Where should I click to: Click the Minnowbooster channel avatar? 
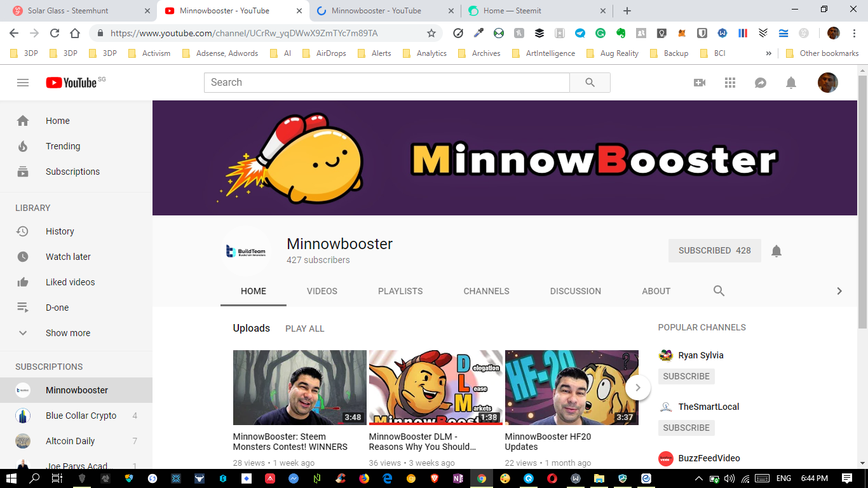point(246,251)
